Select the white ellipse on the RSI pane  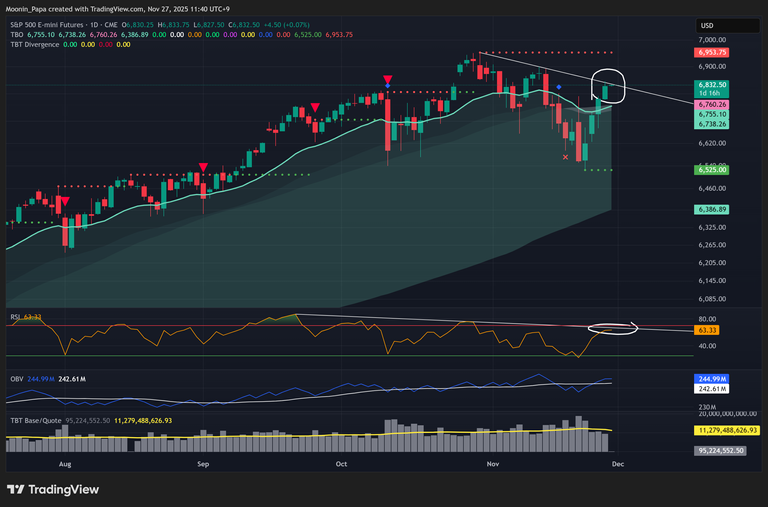(x=612, y=327)
